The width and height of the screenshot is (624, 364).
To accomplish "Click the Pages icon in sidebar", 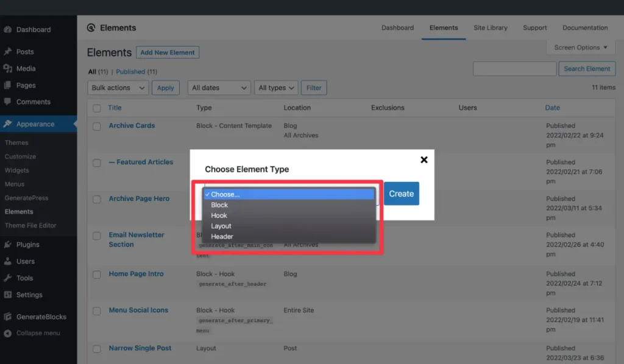I will [7, 85].
